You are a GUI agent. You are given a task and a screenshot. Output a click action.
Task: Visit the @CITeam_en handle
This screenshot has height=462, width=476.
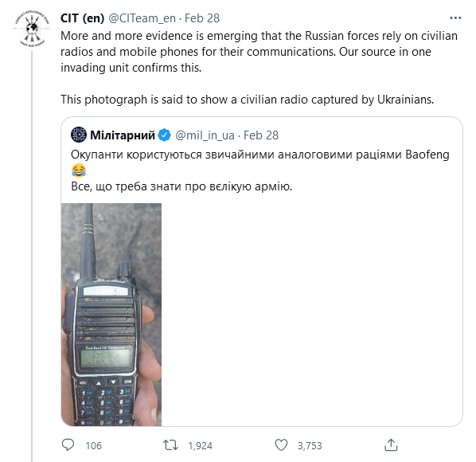click(x=142, y=18)
